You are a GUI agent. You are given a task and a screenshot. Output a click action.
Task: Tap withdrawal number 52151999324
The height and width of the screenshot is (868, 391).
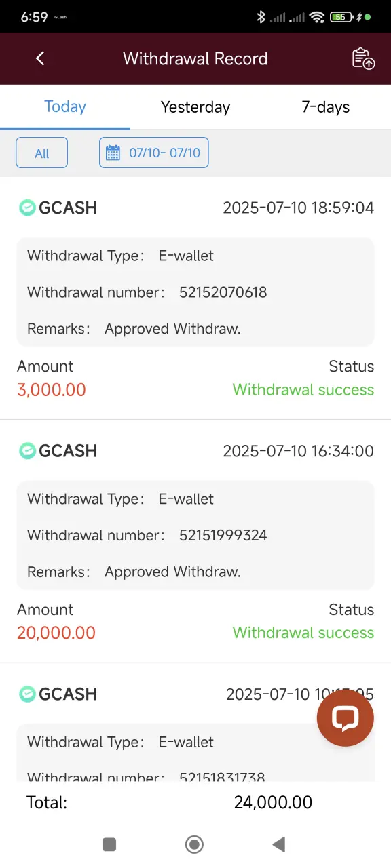[x=223, y=535]
